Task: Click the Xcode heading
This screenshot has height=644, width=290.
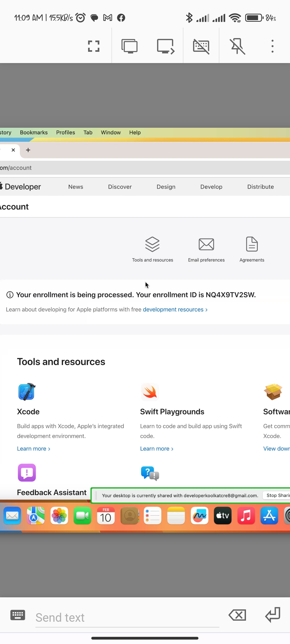Action: click(x=28, y=412)
